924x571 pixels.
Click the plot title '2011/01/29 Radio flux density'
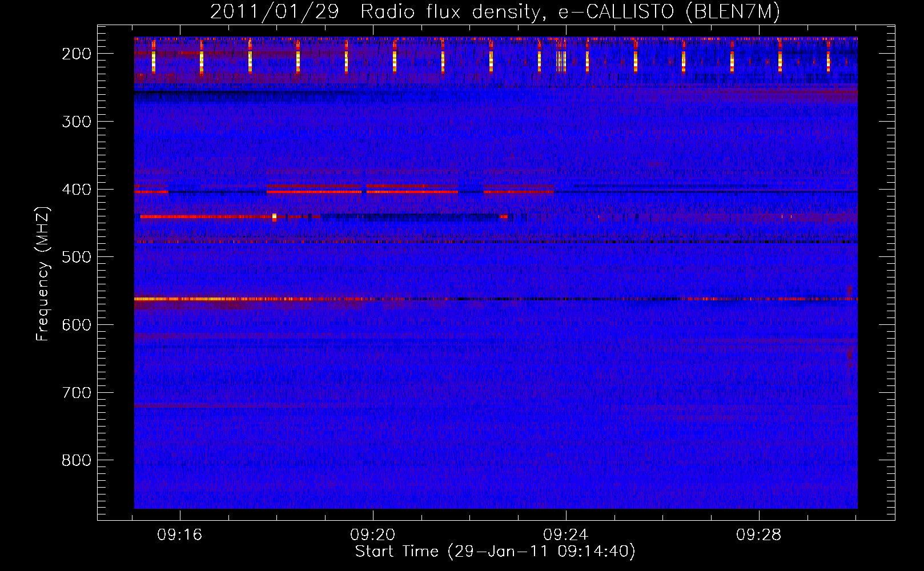(x=495, y=12)
